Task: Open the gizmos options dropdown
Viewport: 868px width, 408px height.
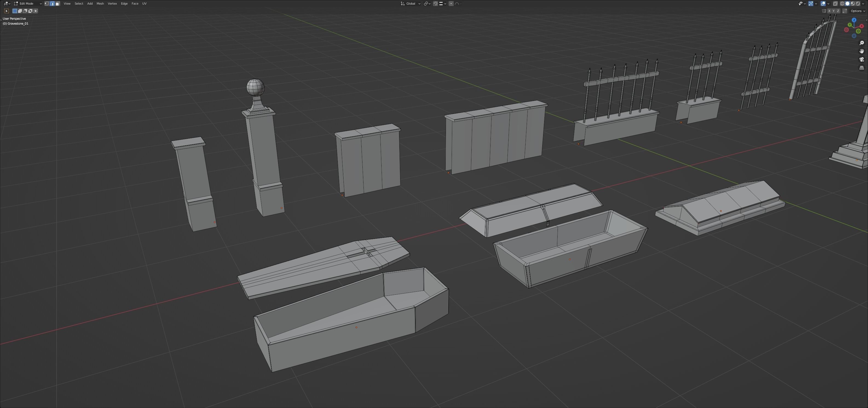Action: [816, 4]
